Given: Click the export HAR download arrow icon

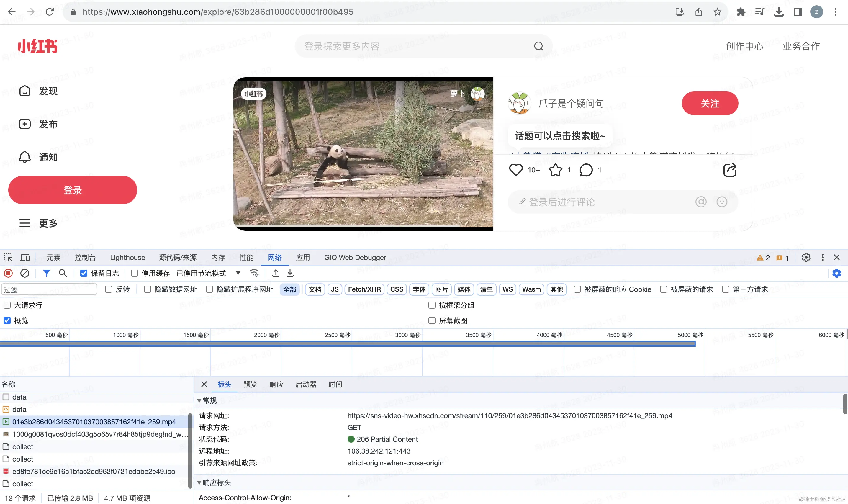Looking at the screenshot, I should coord(290,273).
